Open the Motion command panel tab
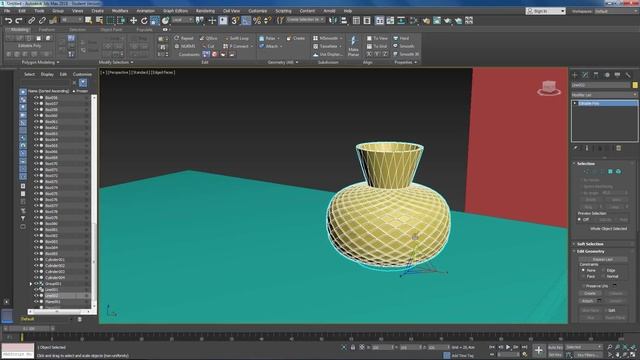The width and height of the screenshot is (640, 360). (607, 75)
